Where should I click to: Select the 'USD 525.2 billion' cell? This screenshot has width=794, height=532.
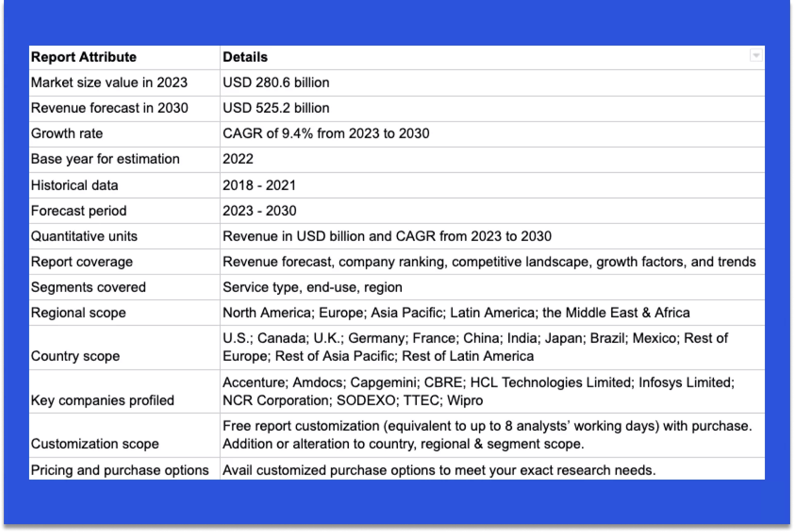492,109
